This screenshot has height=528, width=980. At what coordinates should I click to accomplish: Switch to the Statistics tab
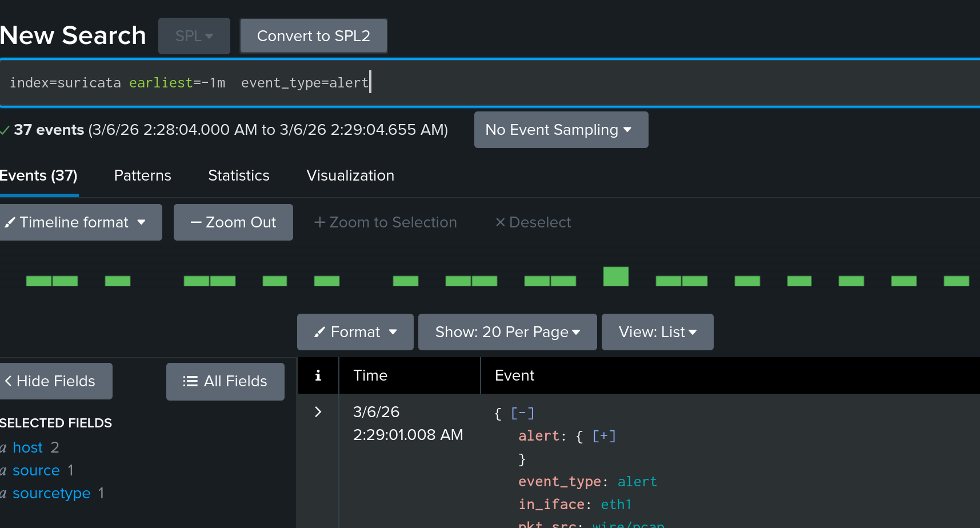[238, 175]
